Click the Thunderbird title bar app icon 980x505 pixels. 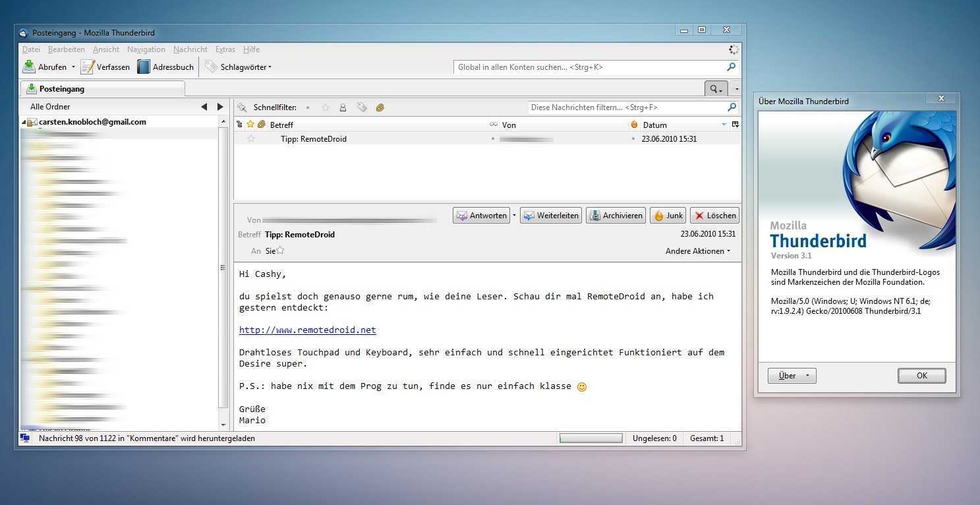(x=24, y=33)
